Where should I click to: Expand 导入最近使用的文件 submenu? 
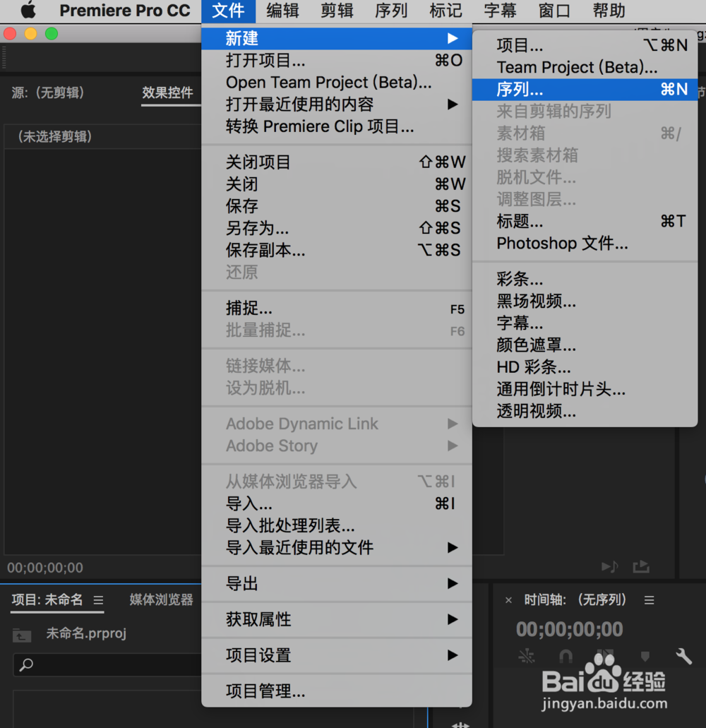pos(337,547)
